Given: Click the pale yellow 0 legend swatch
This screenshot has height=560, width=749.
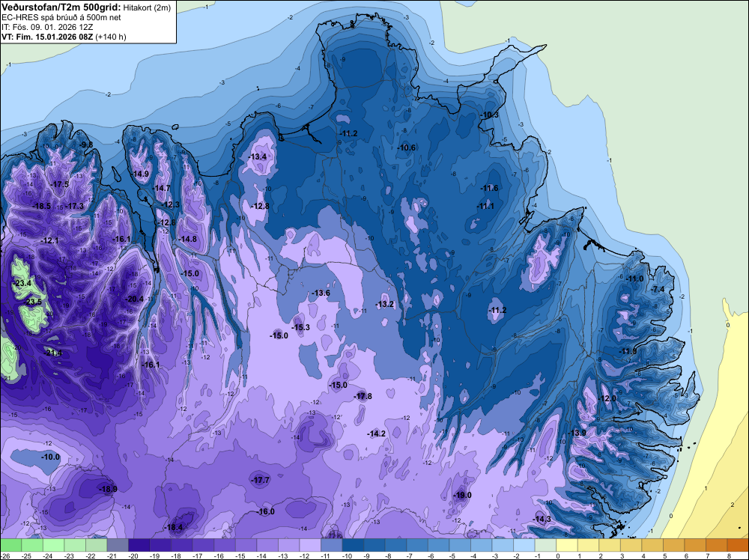Looking at the screenshot, I should click(x=566, y=545).
